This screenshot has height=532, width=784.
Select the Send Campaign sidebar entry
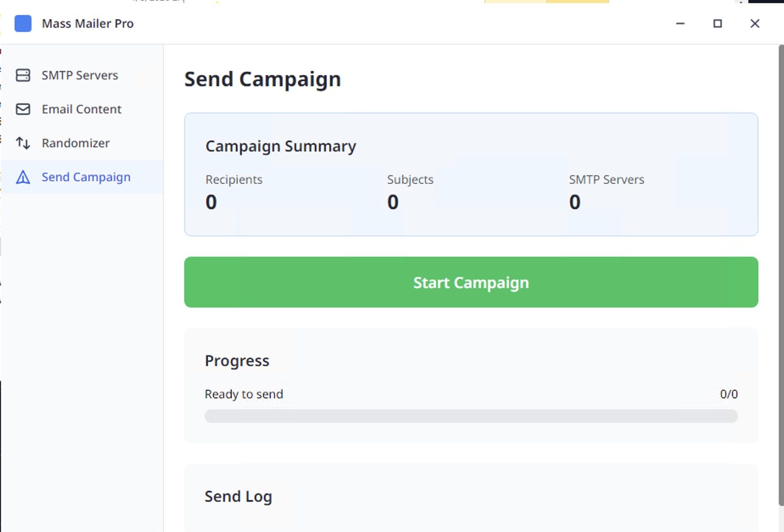(86, 177)
